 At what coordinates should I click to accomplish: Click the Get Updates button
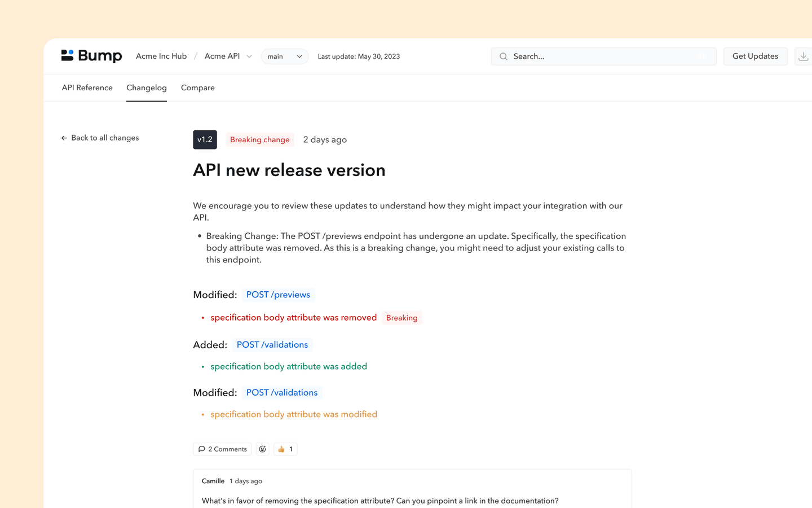pyautogui.click(x=755, y=56)
